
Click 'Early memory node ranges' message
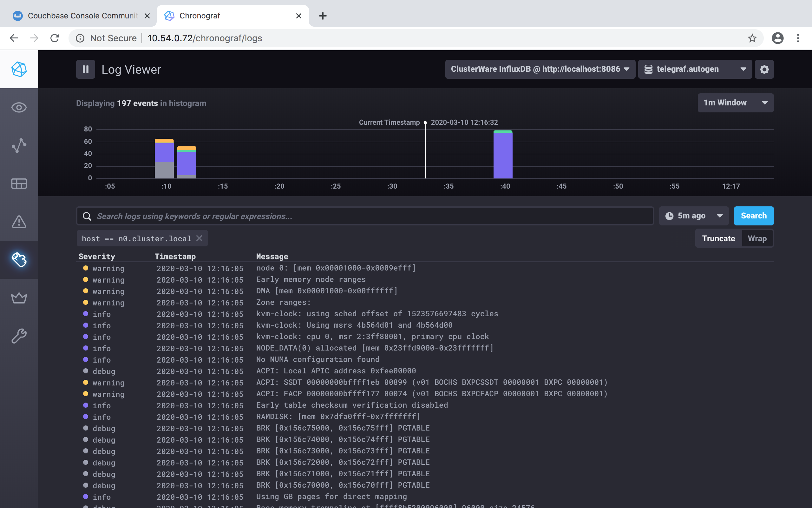pos(311,279)
